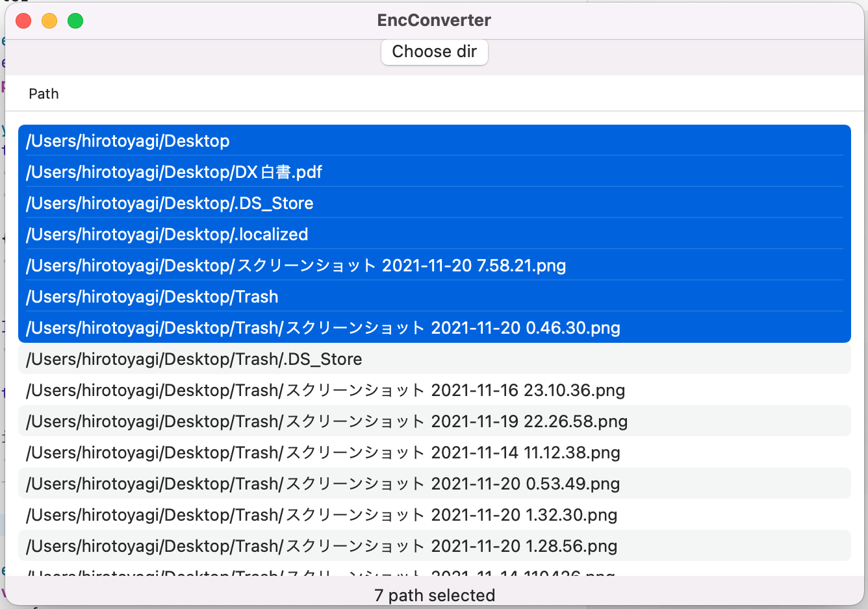Click the Path column header
The image size is (868, 609).
pos(44,94)
